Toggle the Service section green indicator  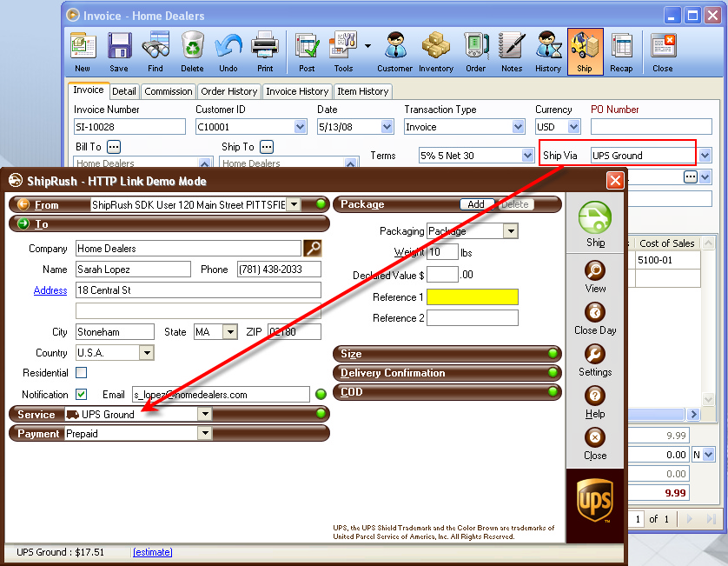click(321, 414)
